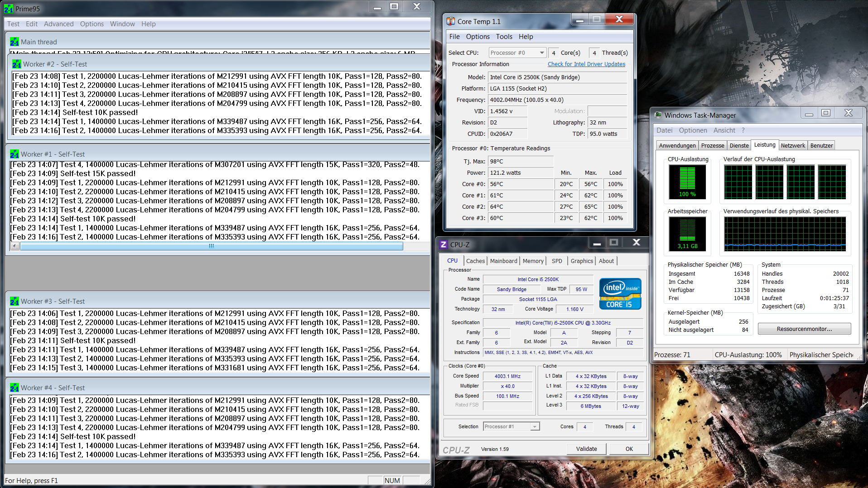This screenshot has height=488, width=868.
Task: Click the CPU-Auslastung 100 % meter
Action: pos(687,182)
